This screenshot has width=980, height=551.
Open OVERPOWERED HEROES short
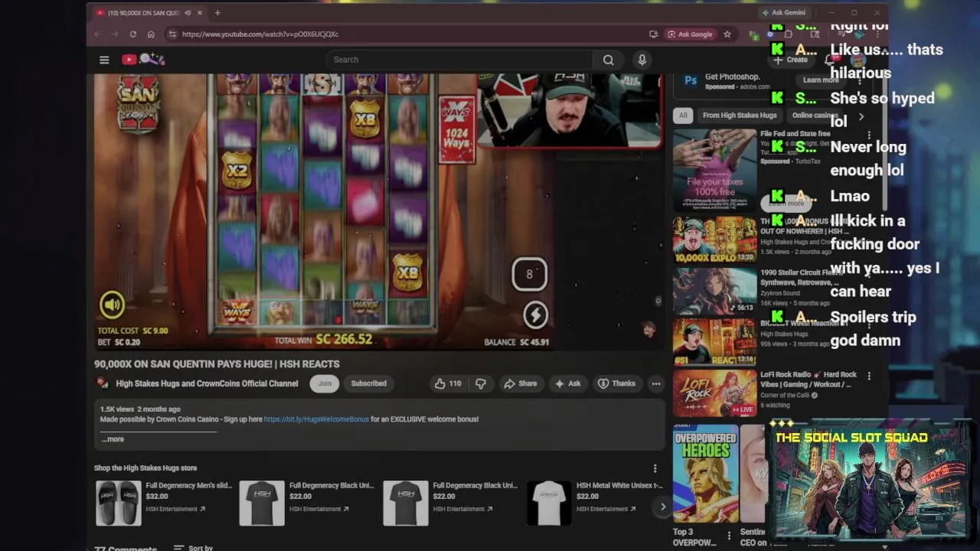[705, 474]
